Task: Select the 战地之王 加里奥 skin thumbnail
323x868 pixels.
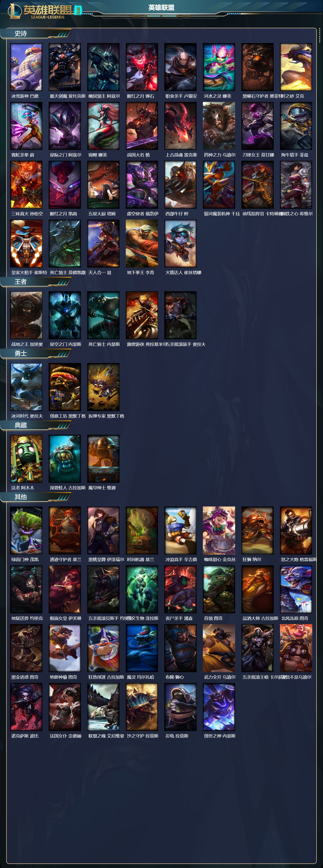Action: pyautogui.click(x=26, y=315)
